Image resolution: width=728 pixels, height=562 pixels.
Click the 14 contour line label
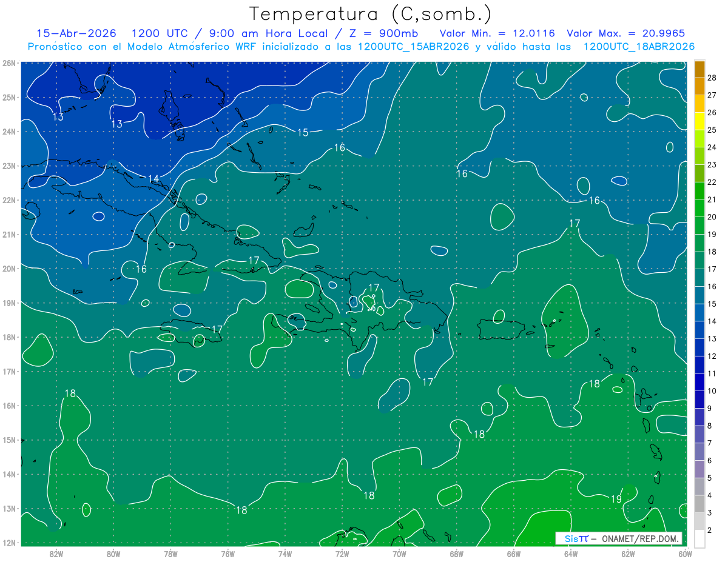153,179
